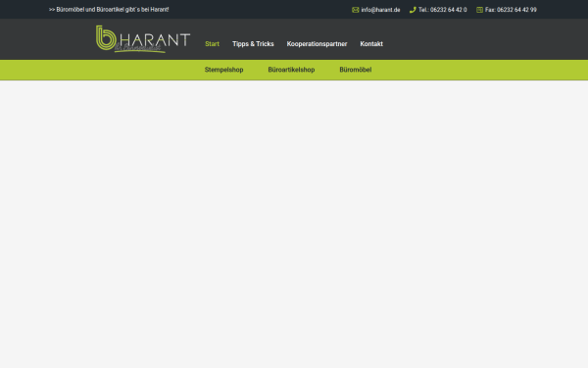Click the info@harant.de email link
Image resolution: width=588 pixels, height=368 pixels.
(380, 10)
